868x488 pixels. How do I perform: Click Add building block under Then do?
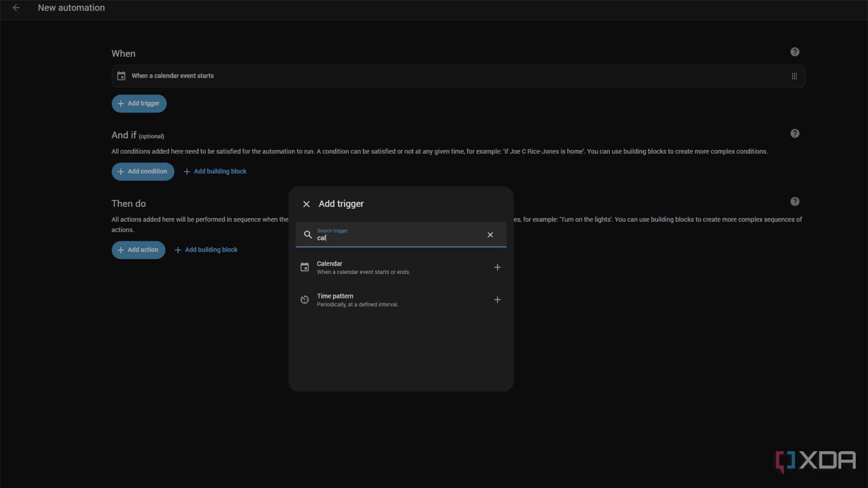(206, 250)
